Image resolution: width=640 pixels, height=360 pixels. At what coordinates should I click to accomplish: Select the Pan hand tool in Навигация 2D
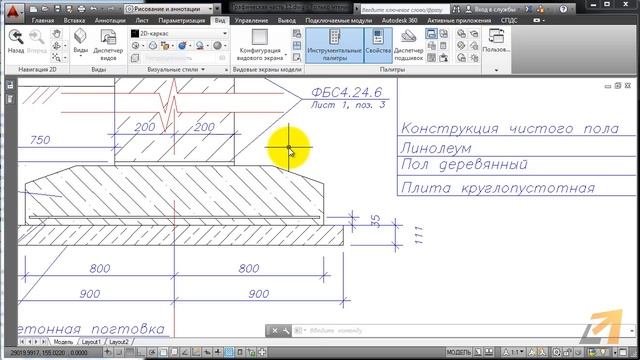click(x=57, y=34)
